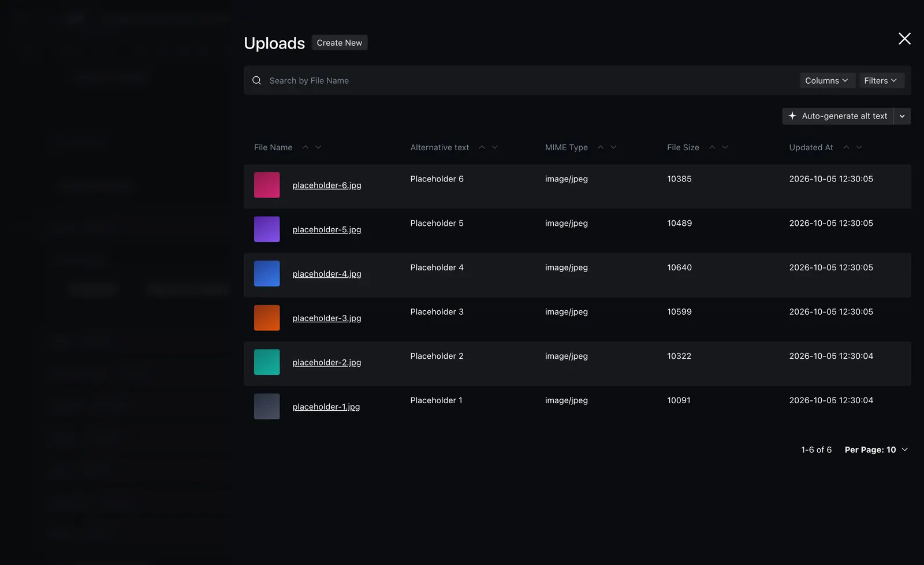
Task: Open placeholder-5.jpg link
Action: pyautogui.click(x=327, y=229)
